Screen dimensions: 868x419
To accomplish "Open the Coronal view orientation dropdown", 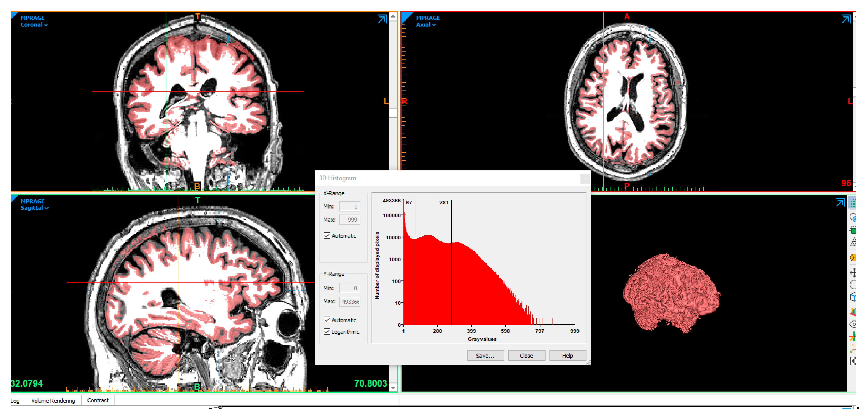I will [34, 25].
